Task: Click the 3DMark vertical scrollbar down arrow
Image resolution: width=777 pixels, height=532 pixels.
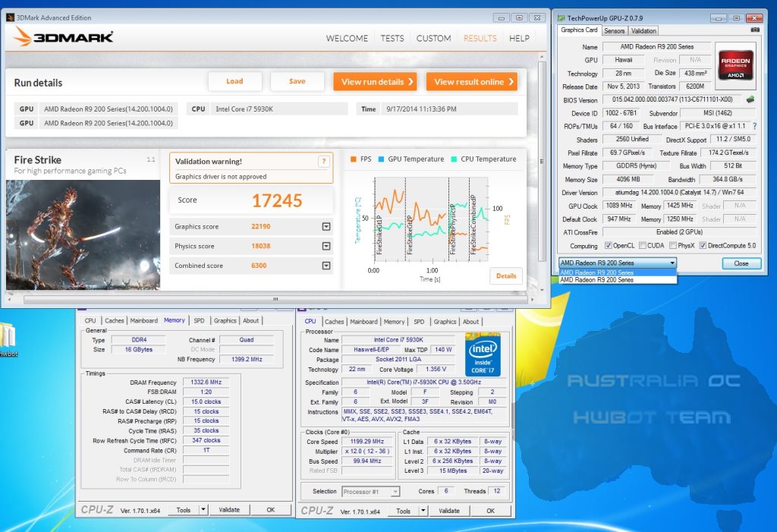Action: [542, 290]
